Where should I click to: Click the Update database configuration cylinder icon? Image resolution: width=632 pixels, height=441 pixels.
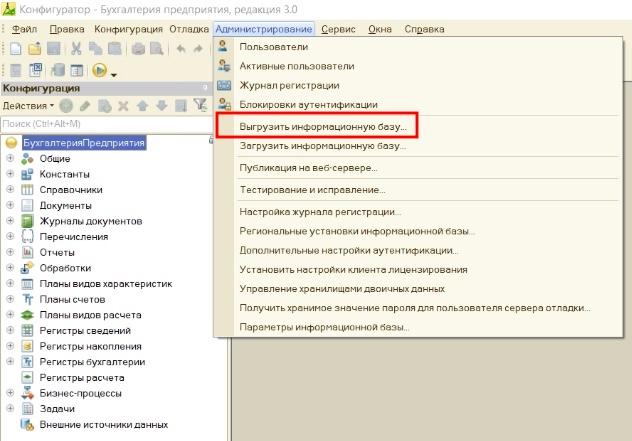(x=58, y=70)
